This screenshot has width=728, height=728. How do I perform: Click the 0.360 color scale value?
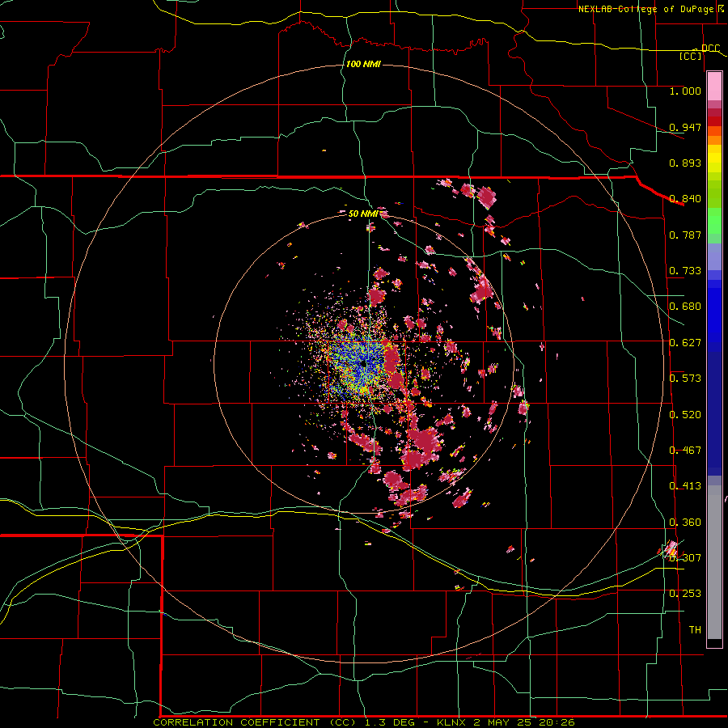pos(685,523)
